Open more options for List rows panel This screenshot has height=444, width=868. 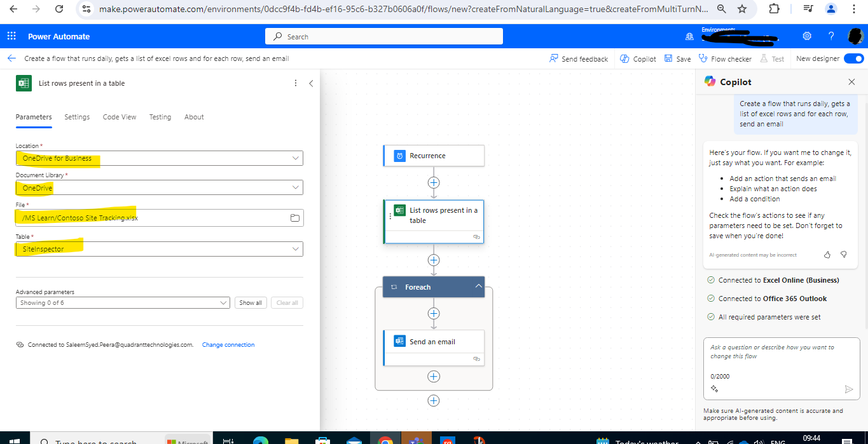296,83
